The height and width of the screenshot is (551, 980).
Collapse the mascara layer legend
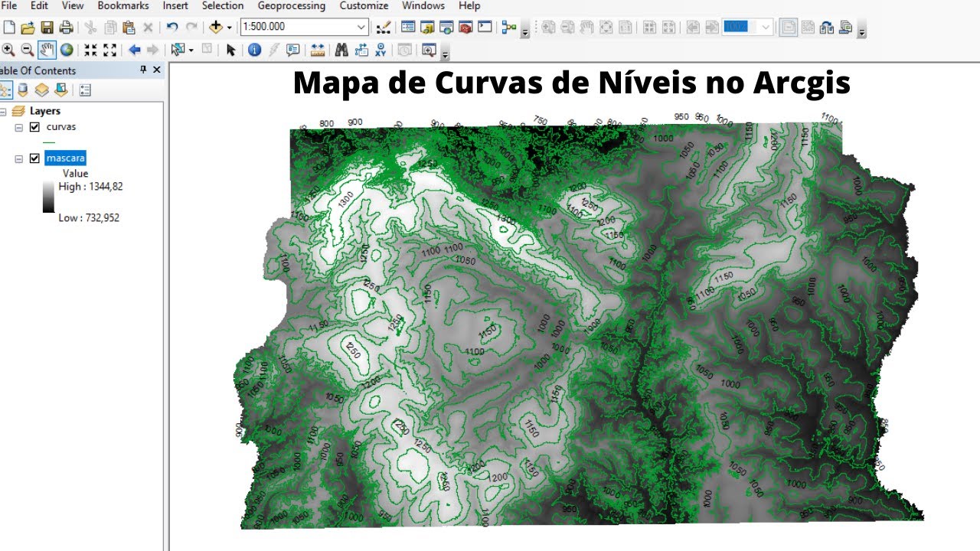(x=19, y=158)
